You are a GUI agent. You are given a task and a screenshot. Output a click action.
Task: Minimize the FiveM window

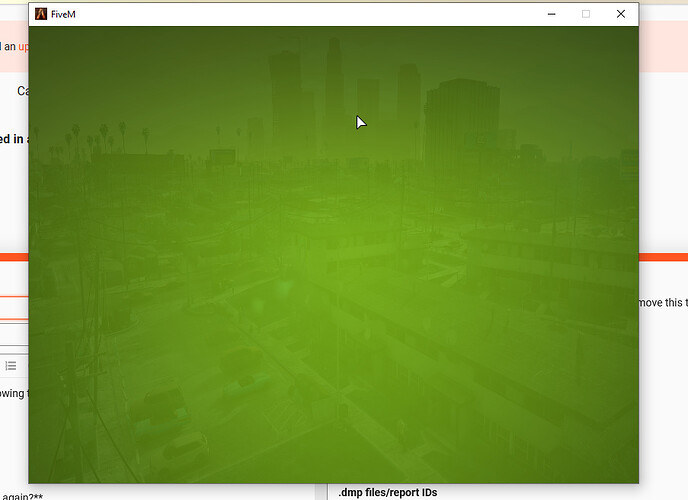point(552,14)
